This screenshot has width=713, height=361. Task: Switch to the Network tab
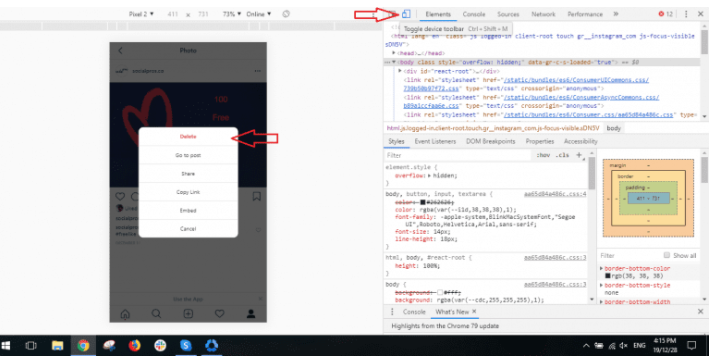pos(543,14)
